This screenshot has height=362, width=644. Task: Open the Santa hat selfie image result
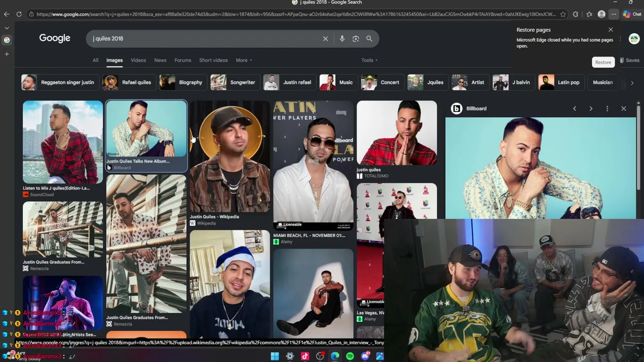230,284
